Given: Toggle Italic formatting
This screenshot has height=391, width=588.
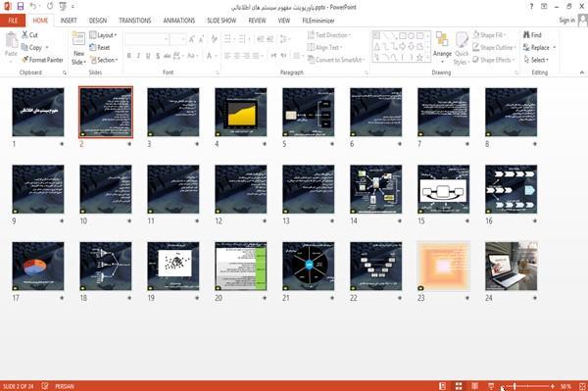Looking at the screenshot, I should tap(138, 56).
